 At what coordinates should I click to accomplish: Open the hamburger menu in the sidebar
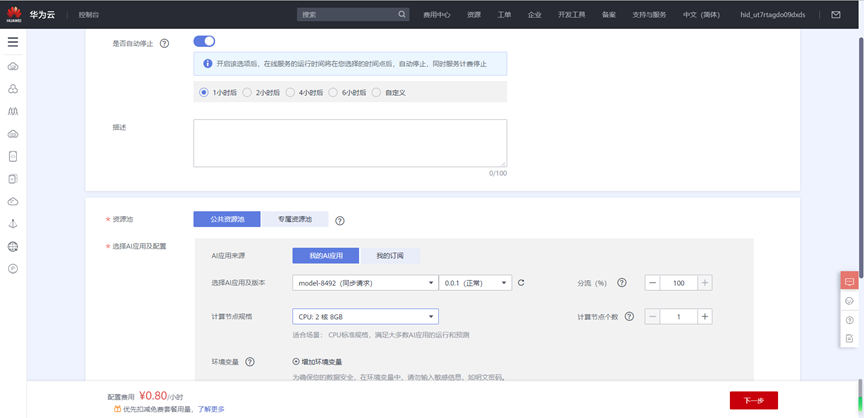[x=13, y=42]
